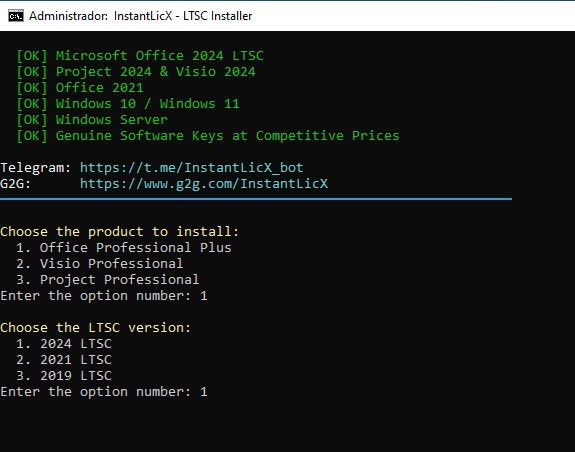Screen dimensions: 575x452
Task: Open the g2g.com InstantLicX link
Action: [x=204, y=183]
